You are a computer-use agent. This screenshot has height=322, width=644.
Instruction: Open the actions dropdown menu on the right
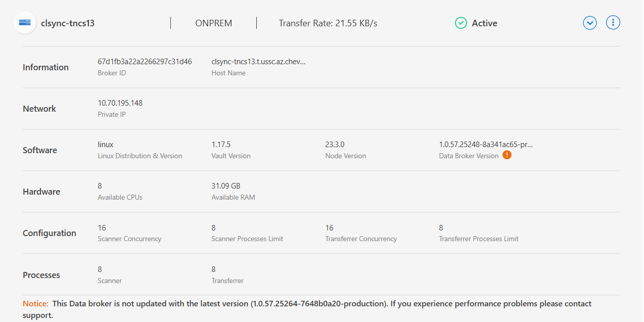tap(613, 22)
